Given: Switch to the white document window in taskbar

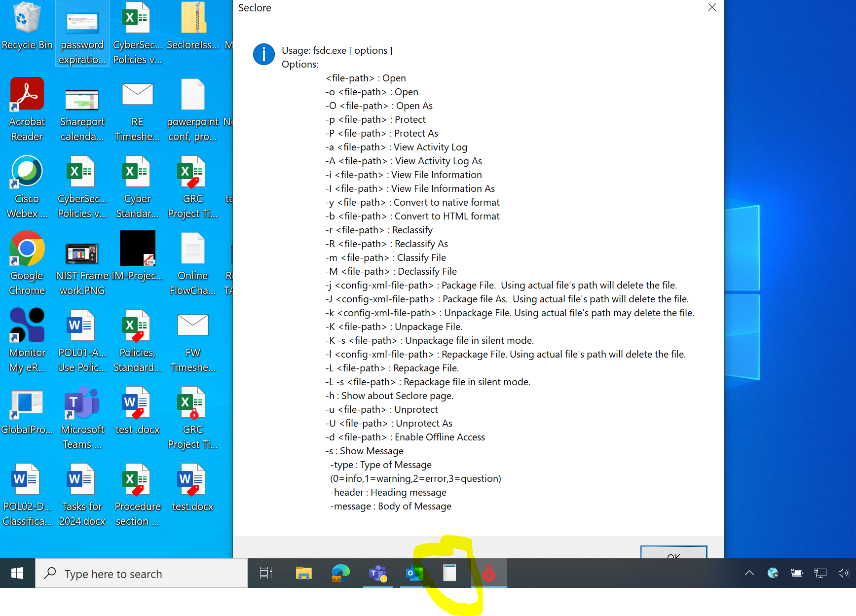Looking at the screenshot, I should 450,573.
